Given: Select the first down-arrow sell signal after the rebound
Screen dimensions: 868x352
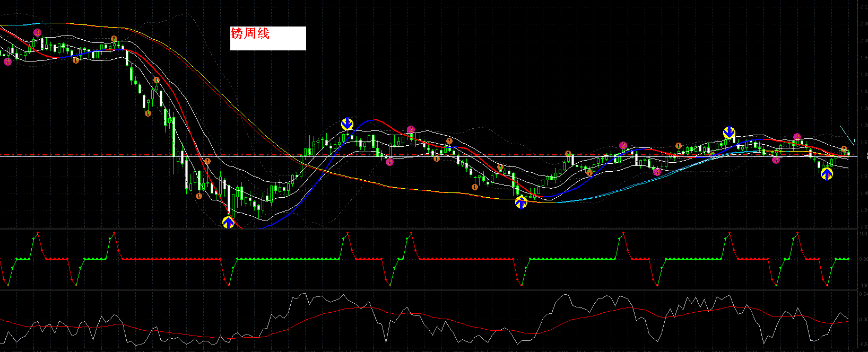Looking at the screenshot, I should [x=347, y=124].
